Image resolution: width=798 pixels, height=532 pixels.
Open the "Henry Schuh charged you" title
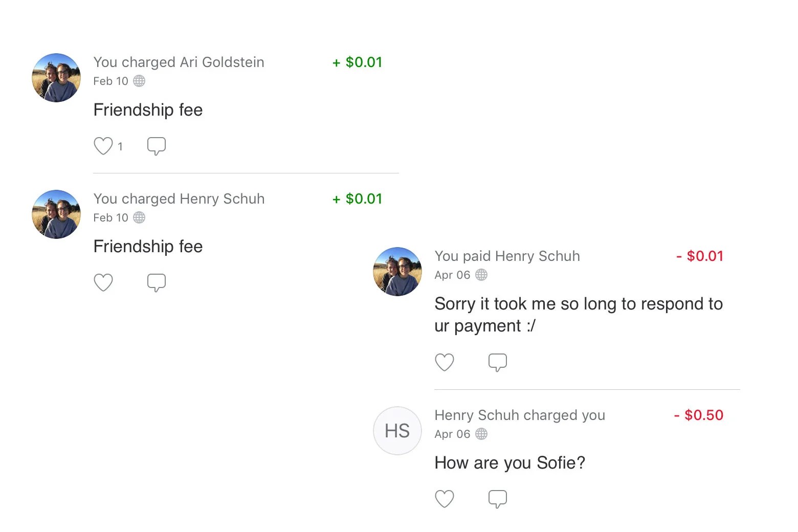(x=520, y=415)
